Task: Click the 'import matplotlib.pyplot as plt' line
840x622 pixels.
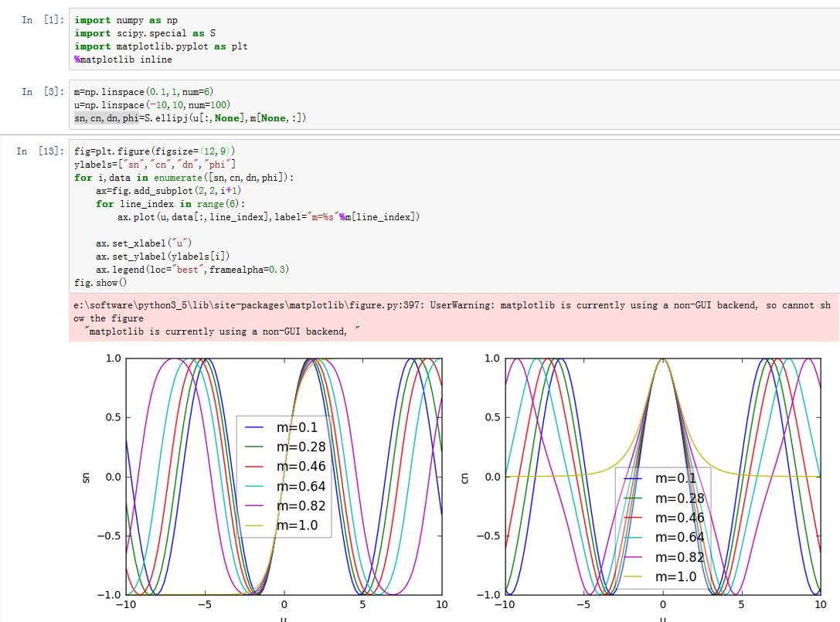Action: 161,46
